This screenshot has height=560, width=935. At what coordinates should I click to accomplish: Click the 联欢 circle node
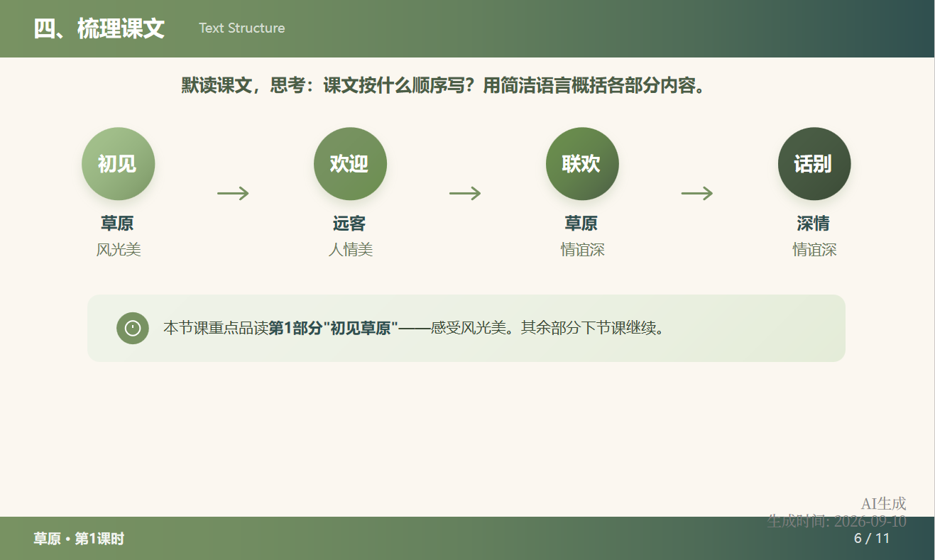pyautogui.click(x=582, y=164)
